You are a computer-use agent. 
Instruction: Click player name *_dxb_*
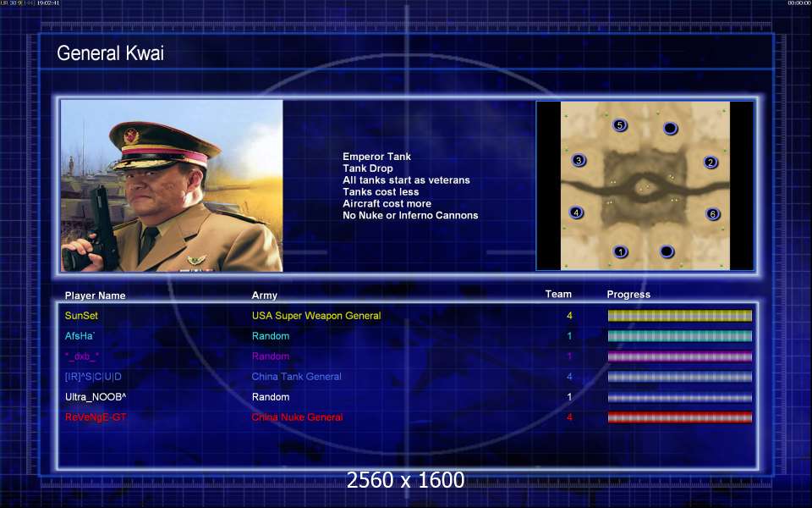coord(82,356)
